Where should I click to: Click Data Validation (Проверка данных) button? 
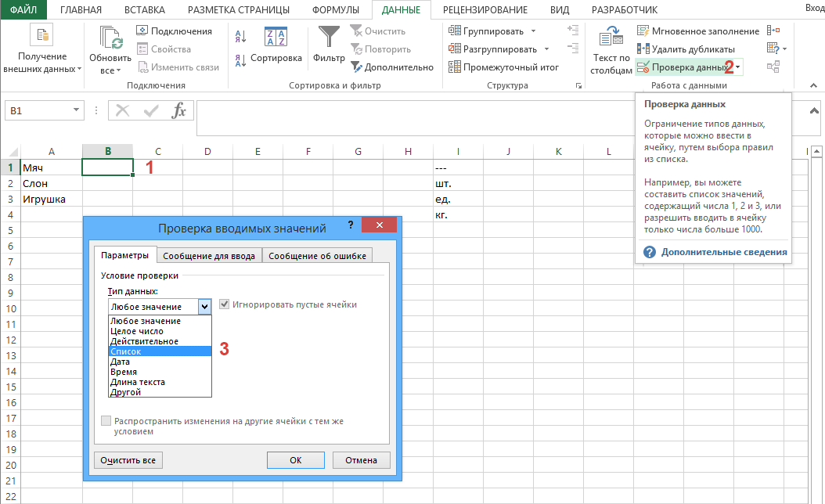click(683, 67)
